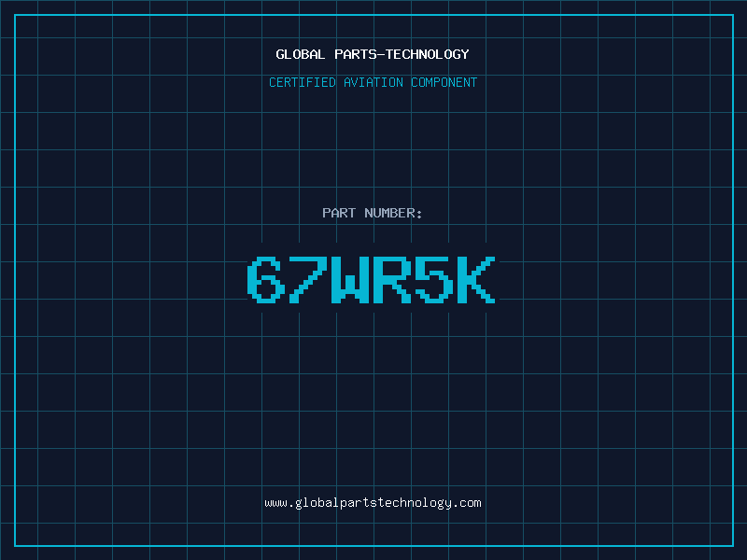Click the "www" prefix of the website URL
The image size is (747, 560).
275,503
